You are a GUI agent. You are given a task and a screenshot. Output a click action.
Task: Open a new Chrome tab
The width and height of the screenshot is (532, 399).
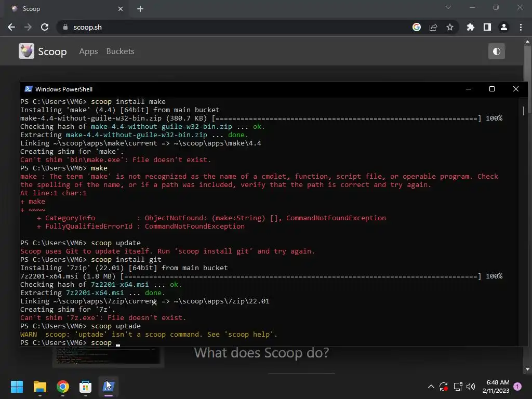tap(140, 9)
